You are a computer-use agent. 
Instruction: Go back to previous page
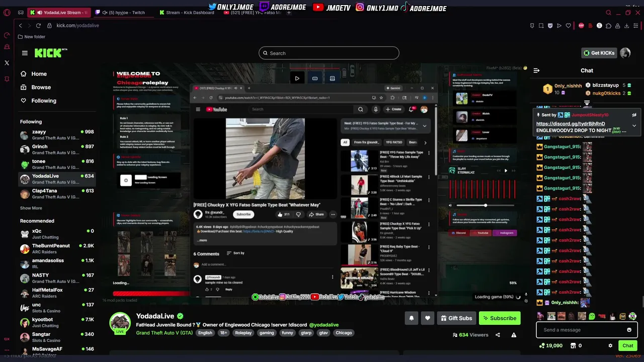[x=21, y=25]
